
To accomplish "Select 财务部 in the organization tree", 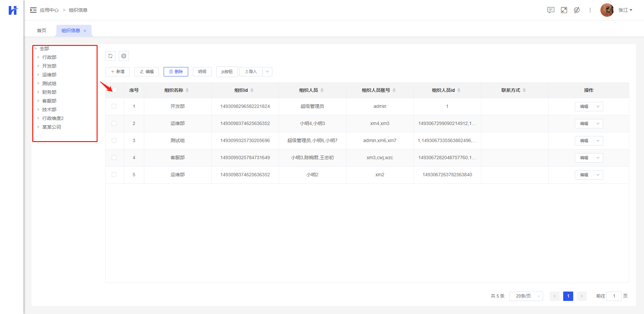I will tap(49, 92).
